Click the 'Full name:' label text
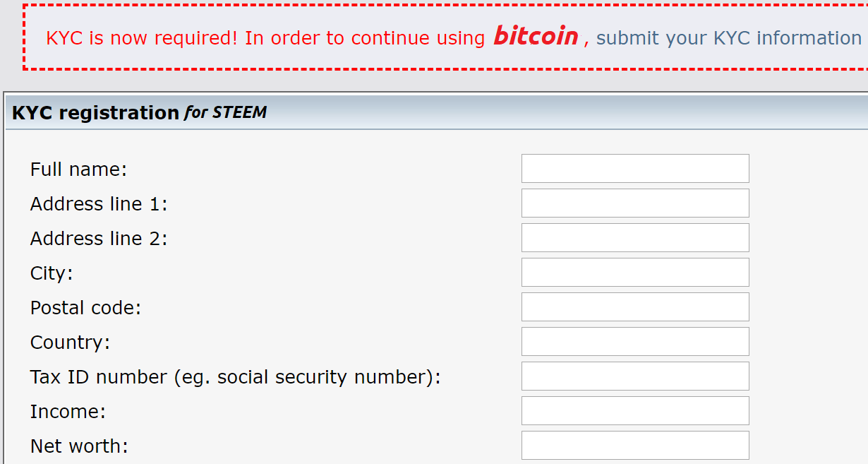This screenshot has width=868, height=464. (78, 169)
